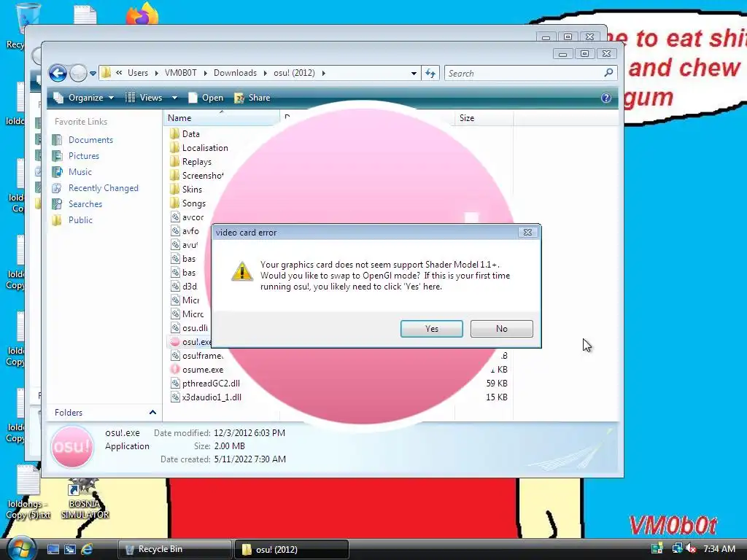The width and height of the screenshot is (747, 560).
Task: Select x3daudio1_1.dll file
Action: tap(212, 397)
